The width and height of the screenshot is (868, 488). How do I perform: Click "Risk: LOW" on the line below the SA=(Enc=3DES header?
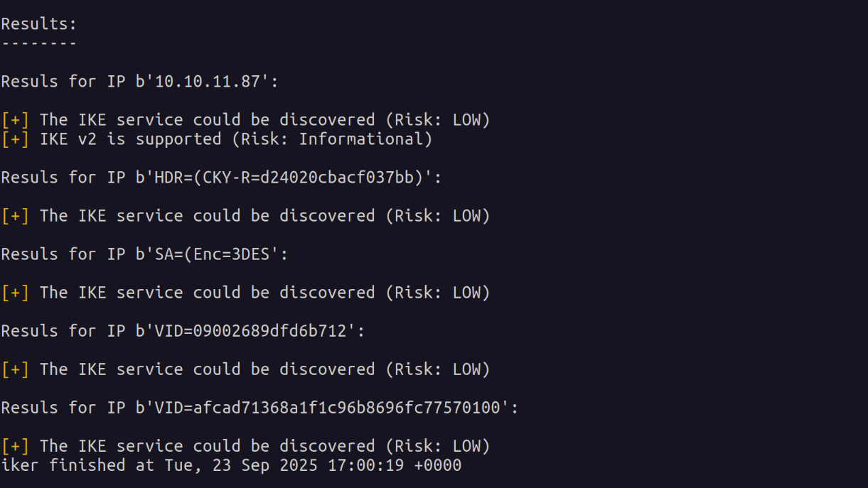pos(438,293)
